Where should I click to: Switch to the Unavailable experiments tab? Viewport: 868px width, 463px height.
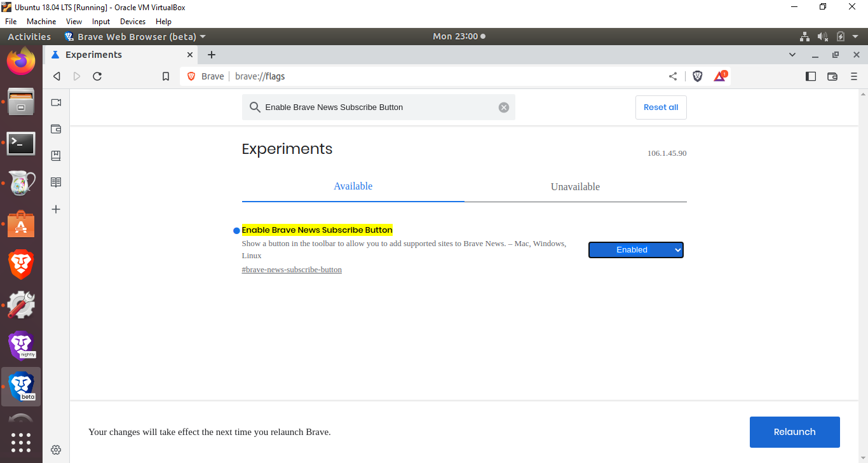(x=575, y=186)
